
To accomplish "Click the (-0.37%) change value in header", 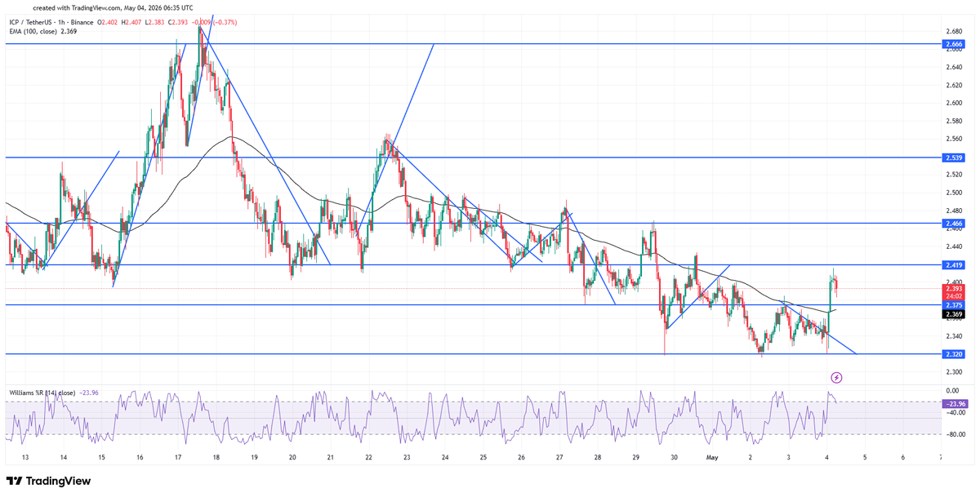I will 224,23.
